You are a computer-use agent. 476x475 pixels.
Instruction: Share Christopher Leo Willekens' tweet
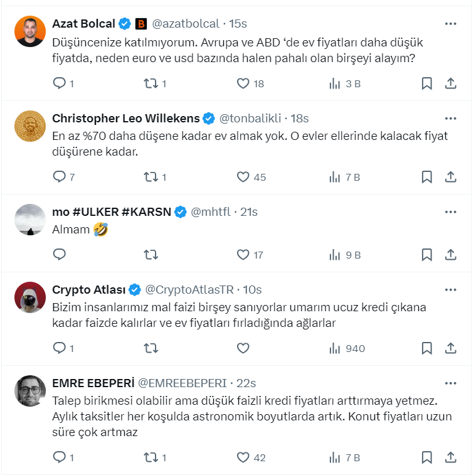tap(450, 177)
